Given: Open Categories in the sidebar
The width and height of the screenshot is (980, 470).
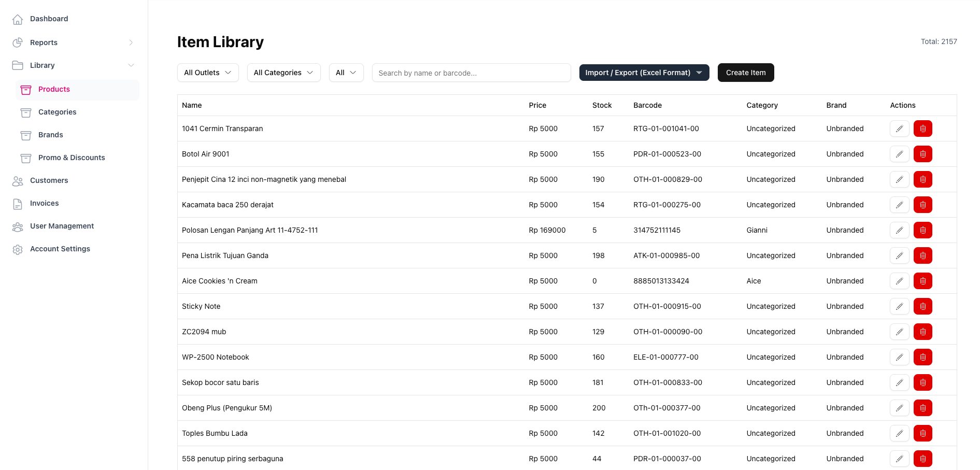Looking at the screenshot, I should click(57, 112).
